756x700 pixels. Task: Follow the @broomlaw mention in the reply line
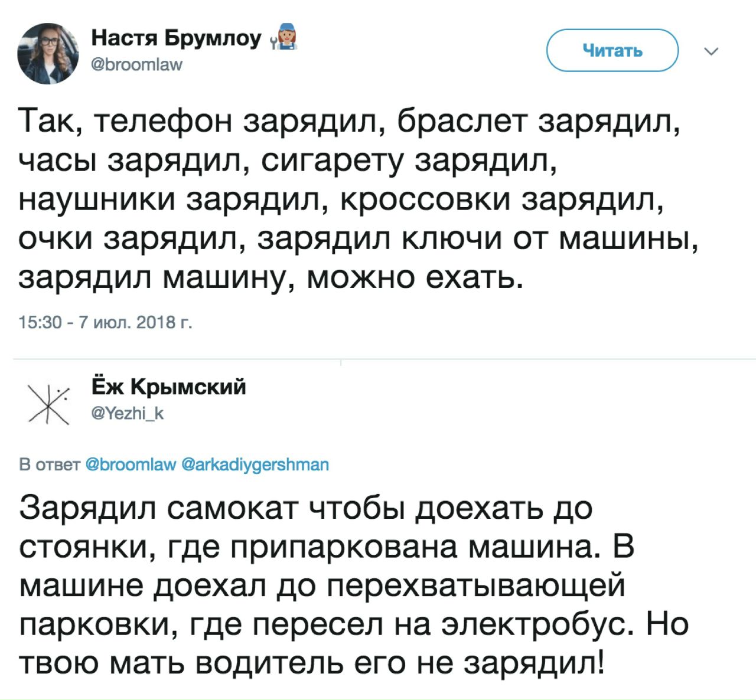131,465
